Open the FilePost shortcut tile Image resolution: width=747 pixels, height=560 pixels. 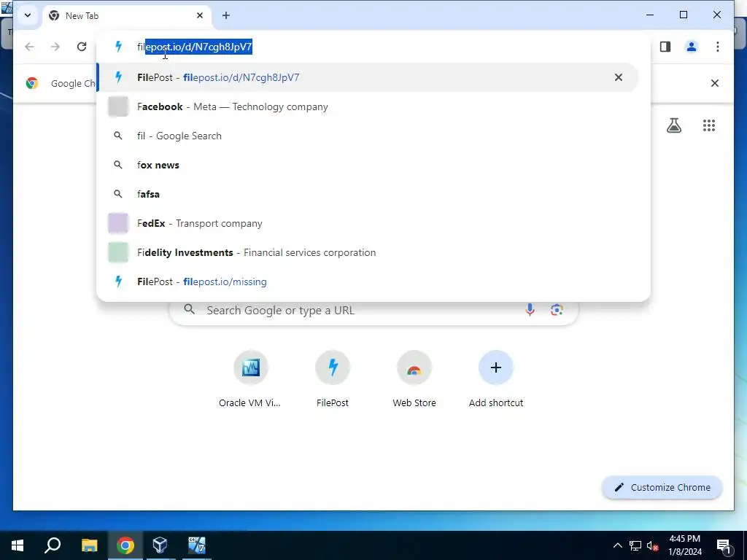333,379
